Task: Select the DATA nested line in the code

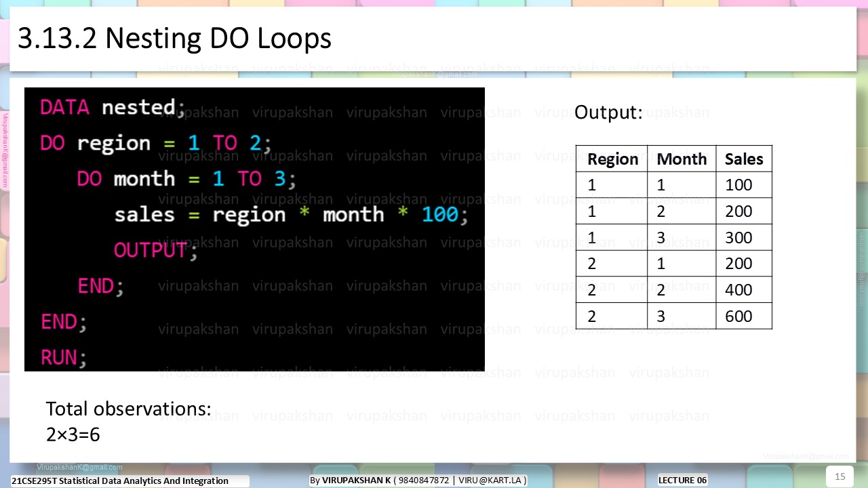Action: [x=113, y=108]
